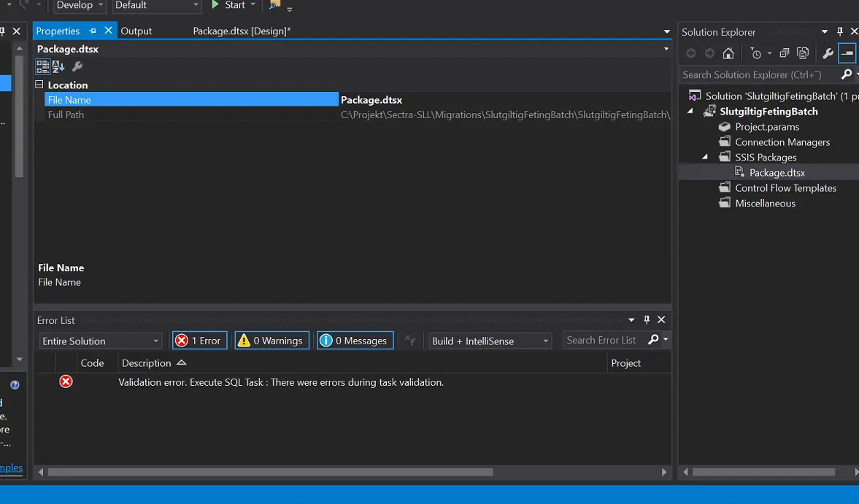This screenshot has width=859, height=504.
Task: Open Properties wrench in Solution Explorer
Action: tap(828, 53)
